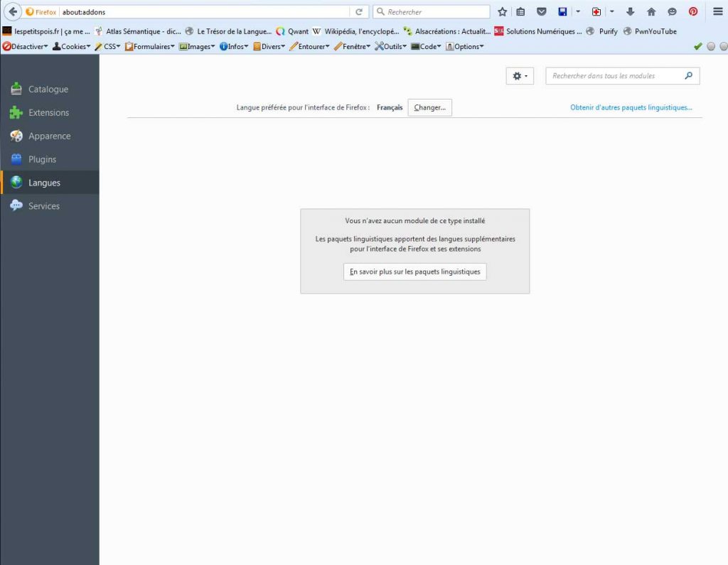Click the Pinterest toolbar icon
This screenshot has width=728, height=565.
pyautogui.click(x=692, y=12)
